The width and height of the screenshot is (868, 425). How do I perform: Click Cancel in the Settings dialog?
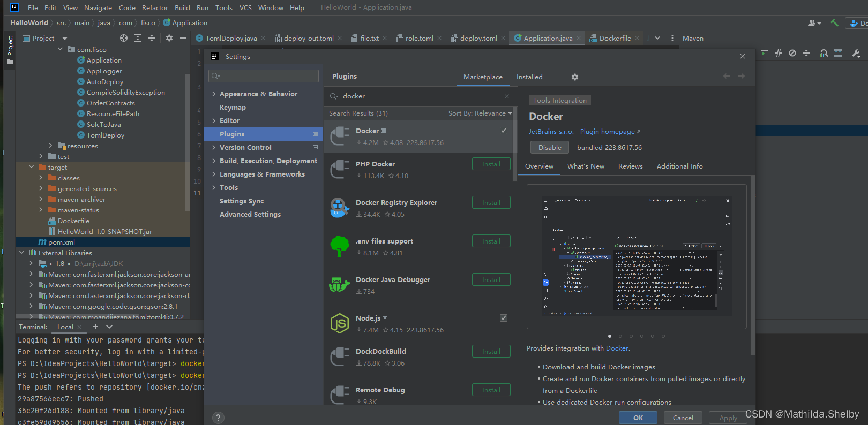point(683,418)
